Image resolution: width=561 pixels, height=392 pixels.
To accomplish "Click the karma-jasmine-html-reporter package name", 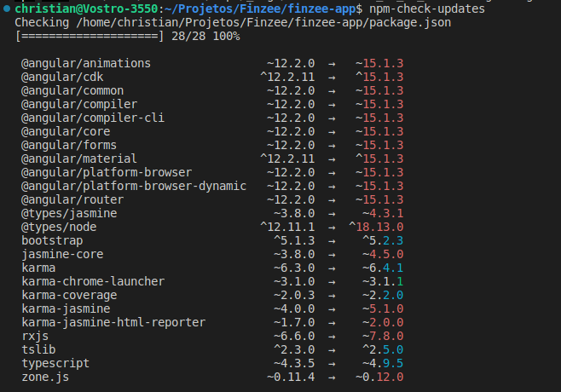I will pos(113,322).
